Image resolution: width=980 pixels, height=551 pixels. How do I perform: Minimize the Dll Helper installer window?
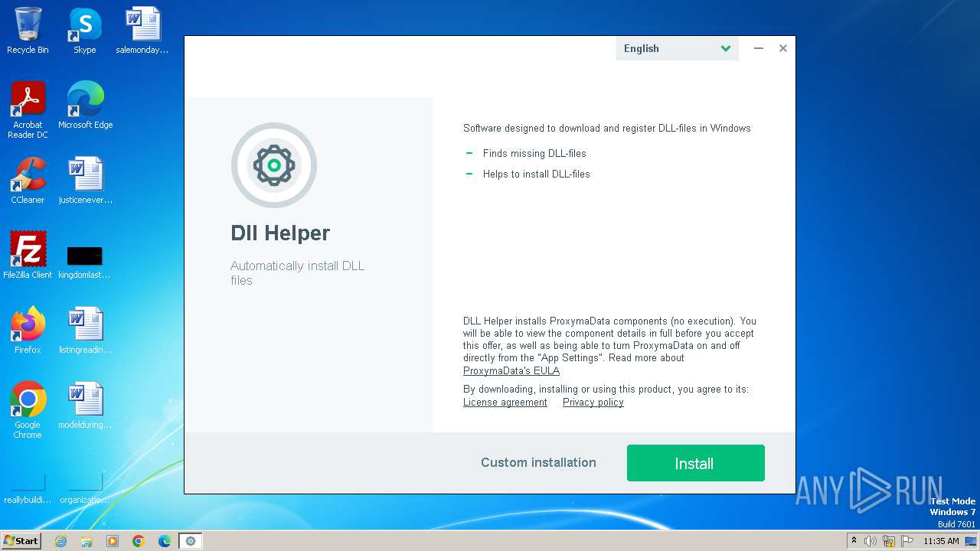(x=759, y=48)
